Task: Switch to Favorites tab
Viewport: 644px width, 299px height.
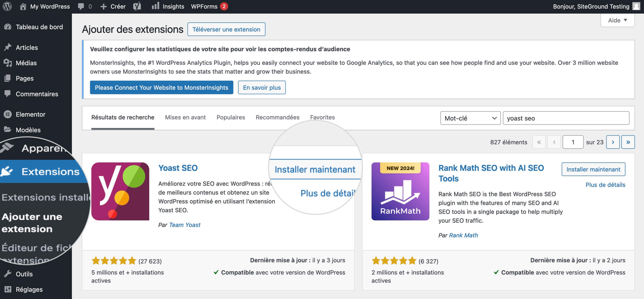Action: [x=322, y=117]
